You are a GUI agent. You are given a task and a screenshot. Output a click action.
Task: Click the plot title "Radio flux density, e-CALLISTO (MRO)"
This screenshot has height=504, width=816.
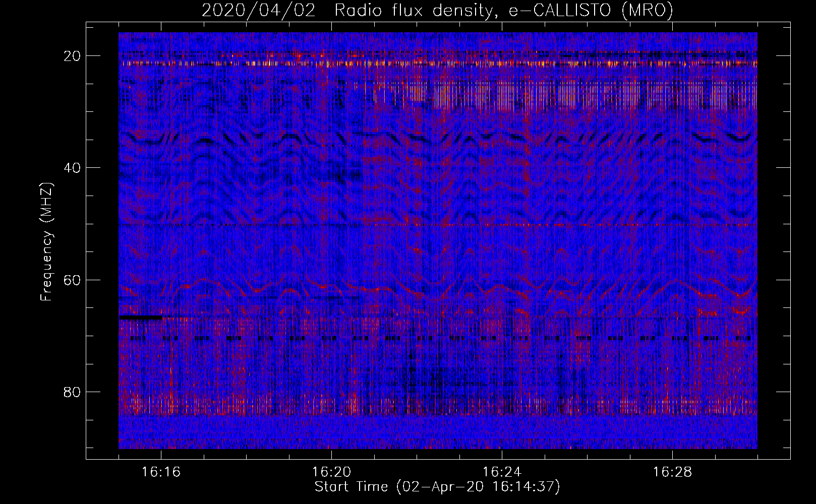coord(503,11)
